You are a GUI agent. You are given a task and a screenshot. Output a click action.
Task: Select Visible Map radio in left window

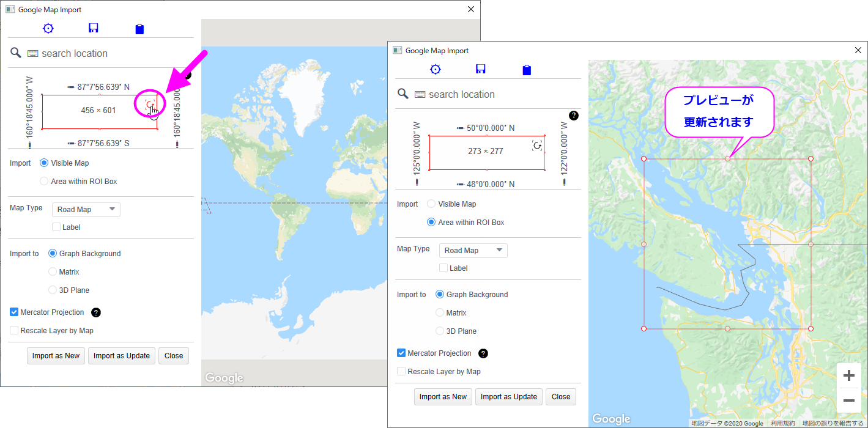coord(44,163)
